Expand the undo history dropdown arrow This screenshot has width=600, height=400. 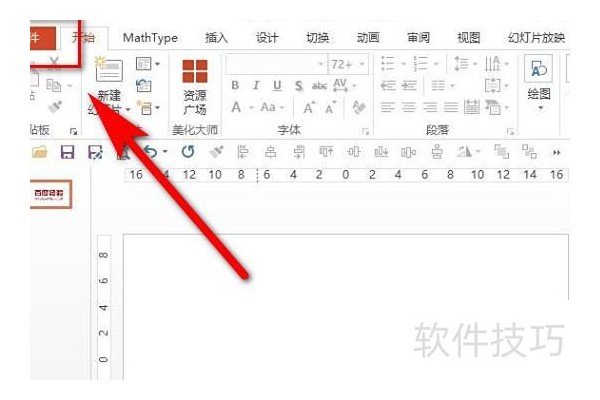click(165, 152)
